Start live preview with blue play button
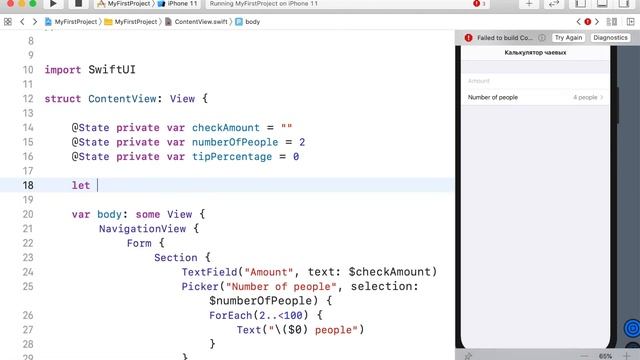The height and width of the screenshot is (360, 640). point(632,328)
